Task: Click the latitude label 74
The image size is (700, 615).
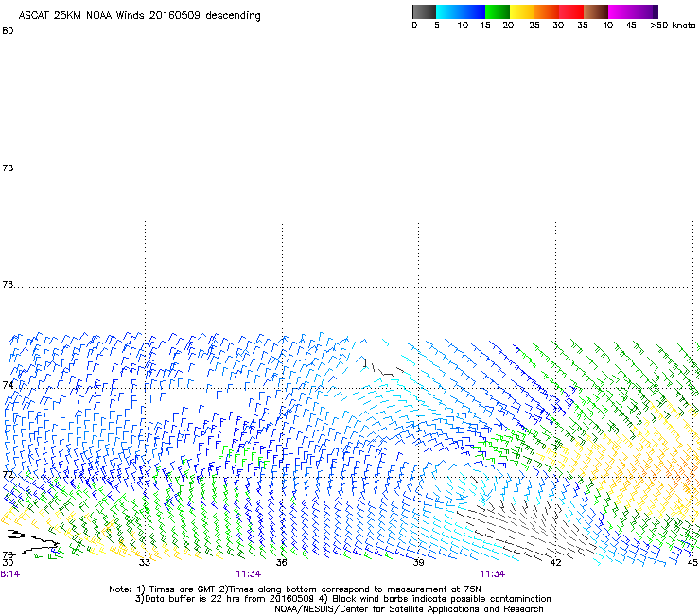Action: tap(8, 385)
